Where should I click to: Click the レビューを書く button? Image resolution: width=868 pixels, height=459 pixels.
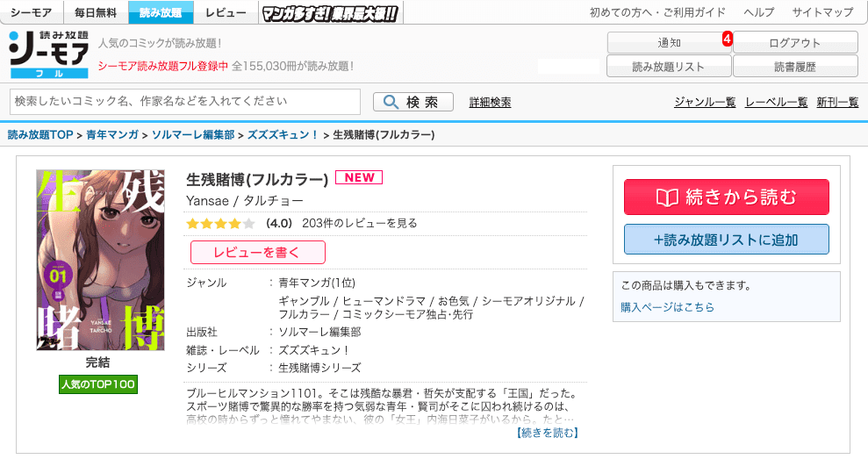coord(257,252)
